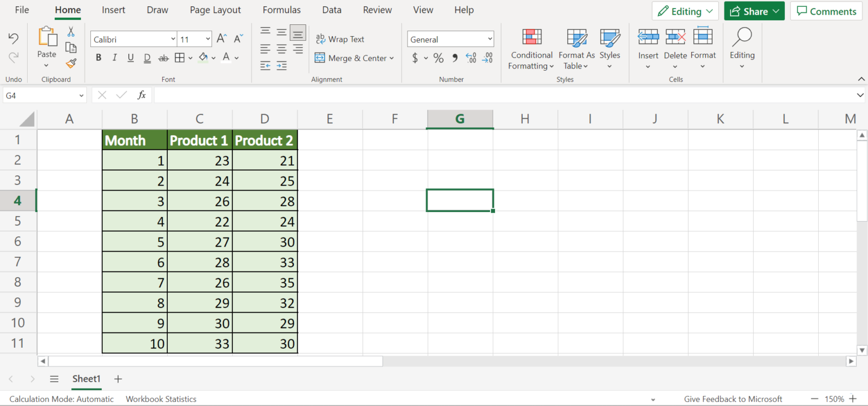868x406 pixels.
Task: Click the Give Feedback to Microsoft link
Action: (733, 399)
